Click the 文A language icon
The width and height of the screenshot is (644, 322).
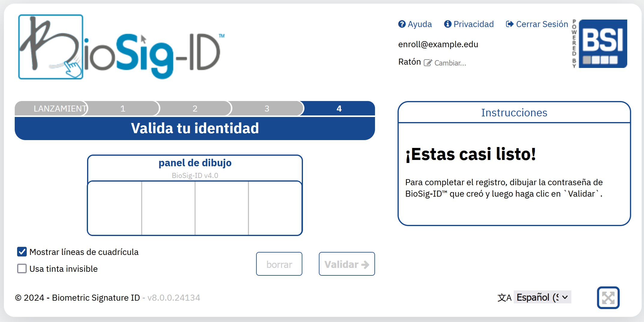click(505, 297)
